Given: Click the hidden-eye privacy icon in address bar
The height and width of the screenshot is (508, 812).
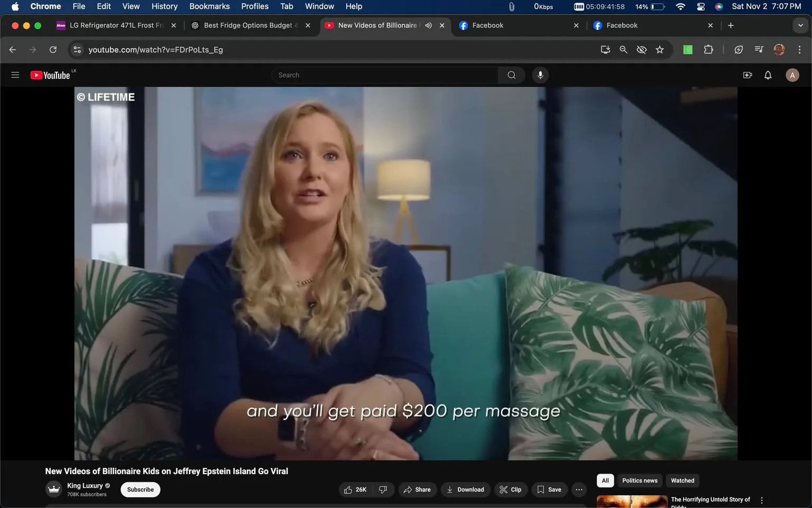Looking at the screenshot, I should pyautogui.click(x=641, y=49).
